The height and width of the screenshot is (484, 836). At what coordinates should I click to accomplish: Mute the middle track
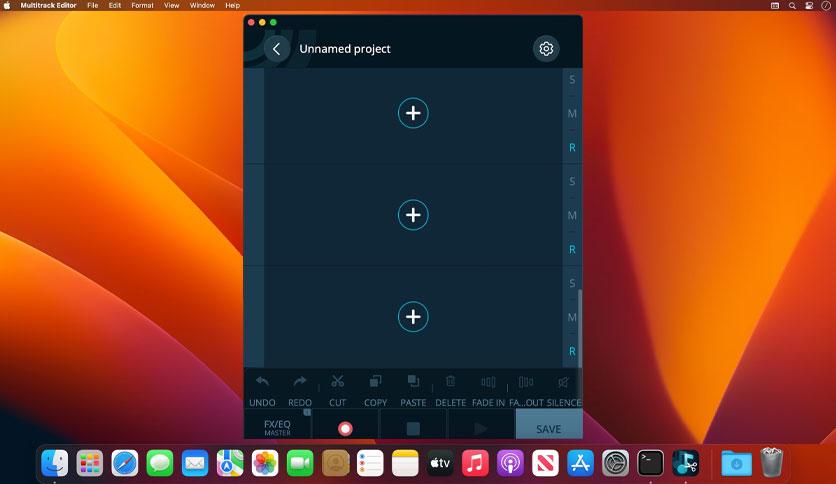pos(572,215)
